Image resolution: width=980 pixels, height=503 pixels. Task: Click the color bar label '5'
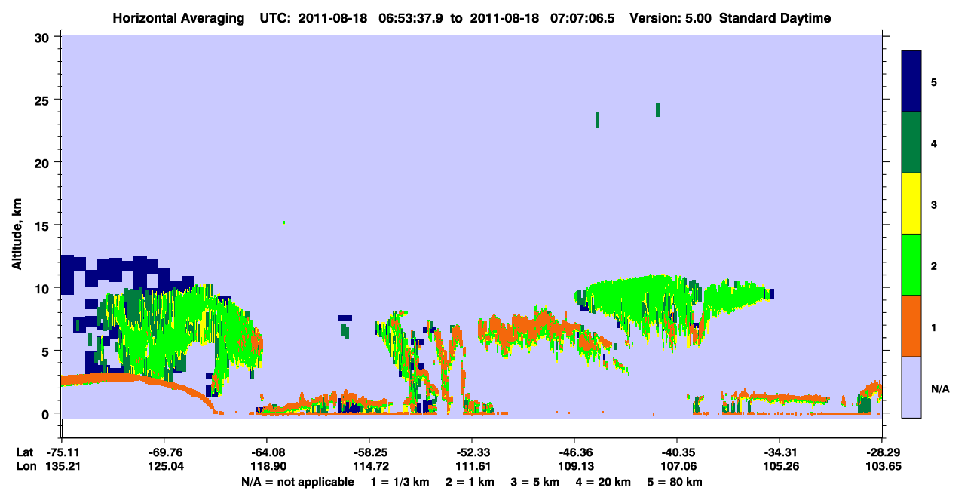click(934, 81)
